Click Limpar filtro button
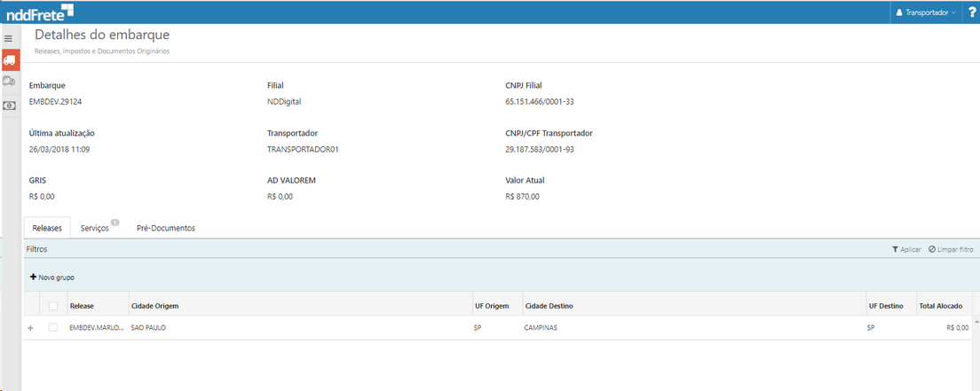The width and height of the screenshot is (980, 391). 951,249
